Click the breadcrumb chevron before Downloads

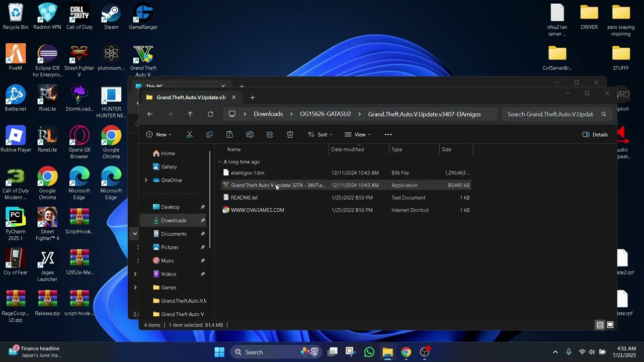click(x=245, y=114)
